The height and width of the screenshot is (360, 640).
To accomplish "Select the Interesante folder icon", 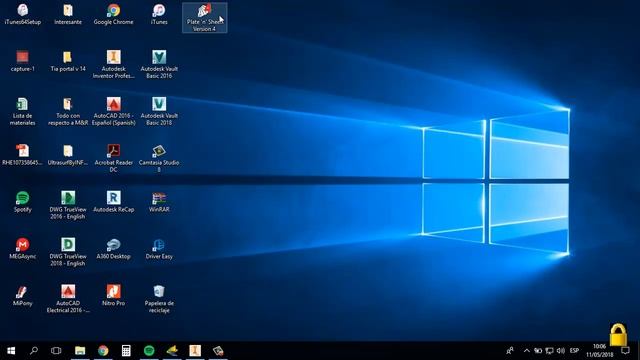I will (68, 15).
